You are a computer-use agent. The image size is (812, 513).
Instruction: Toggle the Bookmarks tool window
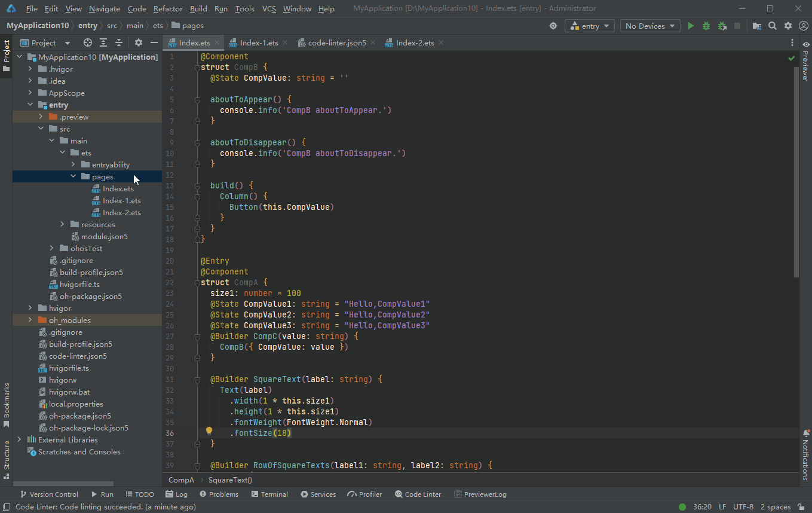pyautogui.click(x=7, y=405)
